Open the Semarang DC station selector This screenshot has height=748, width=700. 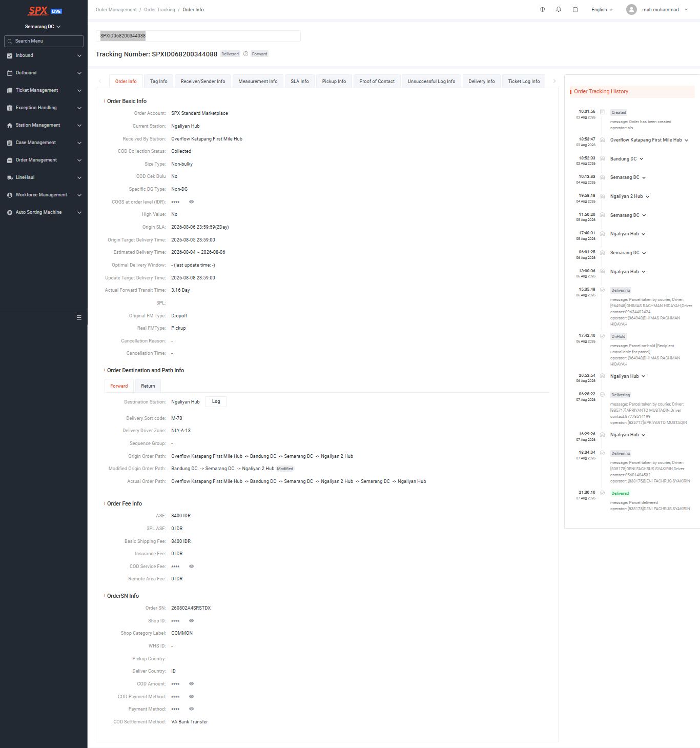[x=43, y=27]
